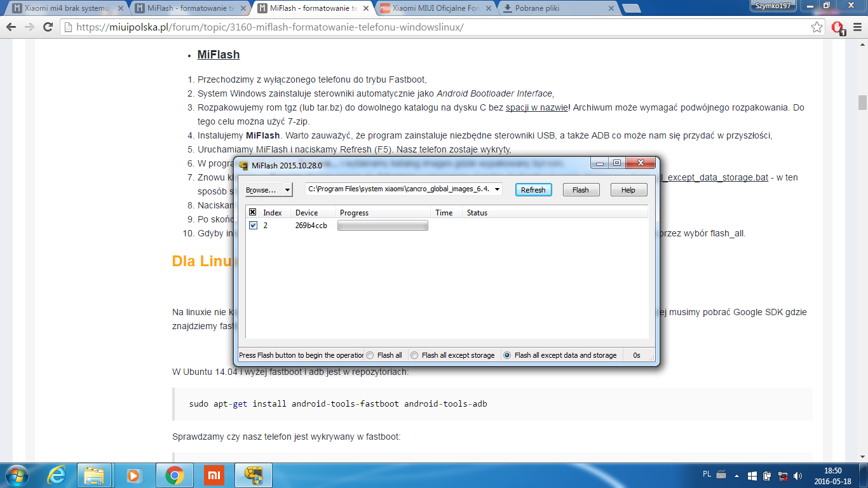Screen dimensions: 868x488
Task: Select the 'Flash all' radio option
Action: click(370, 355)
